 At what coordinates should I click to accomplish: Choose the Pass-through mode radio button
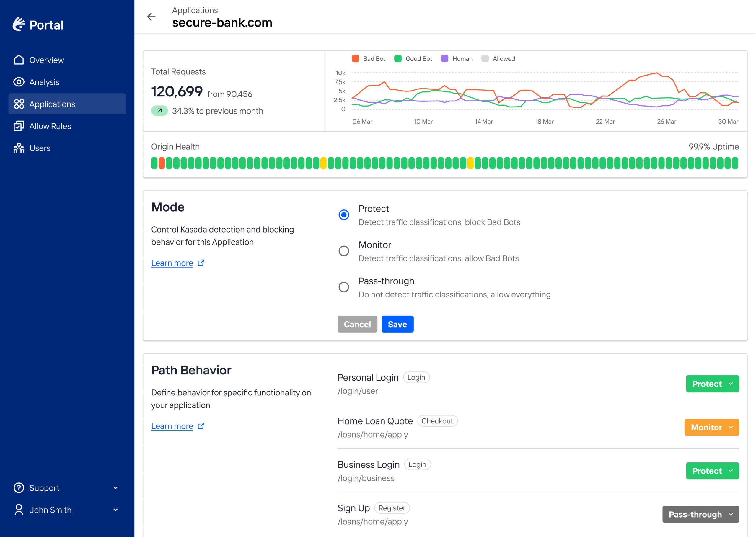coord(344,287)
